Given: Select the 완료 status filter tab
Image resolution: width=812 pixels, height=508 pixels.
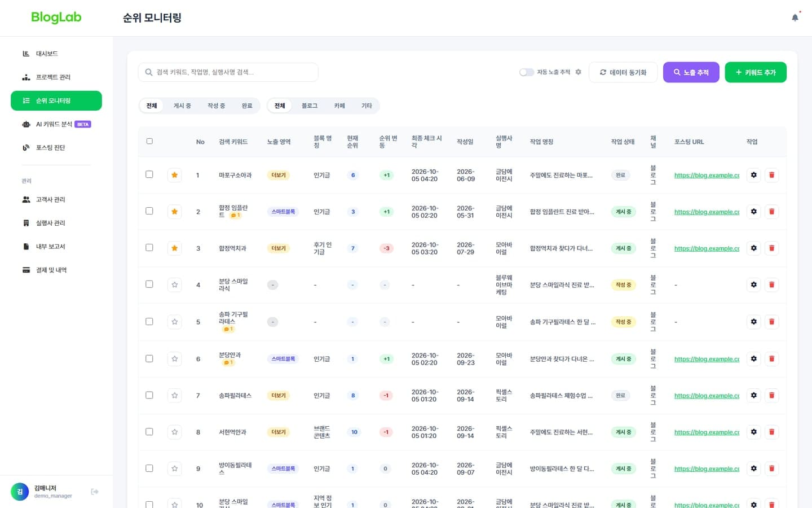Looking at the screenshot, I should [x=247, y=106].
